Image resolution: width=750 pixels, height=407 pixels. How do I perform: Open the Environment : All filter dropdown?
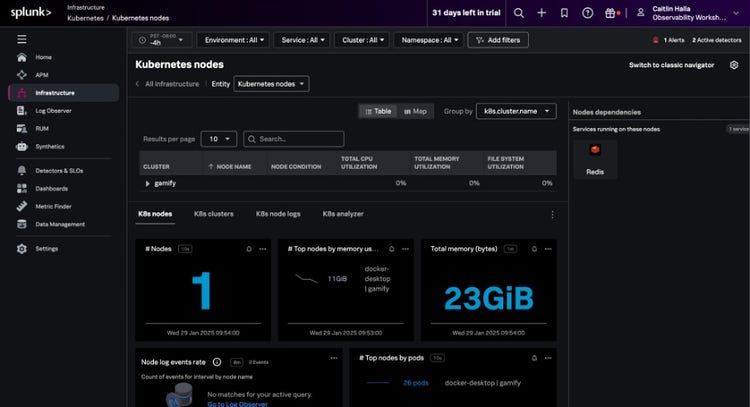click(233, 40)
